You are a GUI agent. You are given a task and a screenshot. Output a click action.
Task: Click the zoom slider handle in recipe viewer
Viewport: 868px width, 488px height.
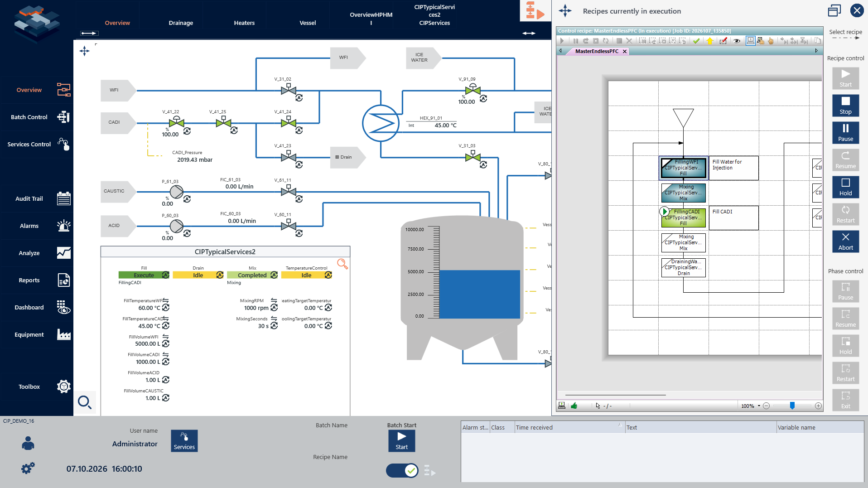792,406
